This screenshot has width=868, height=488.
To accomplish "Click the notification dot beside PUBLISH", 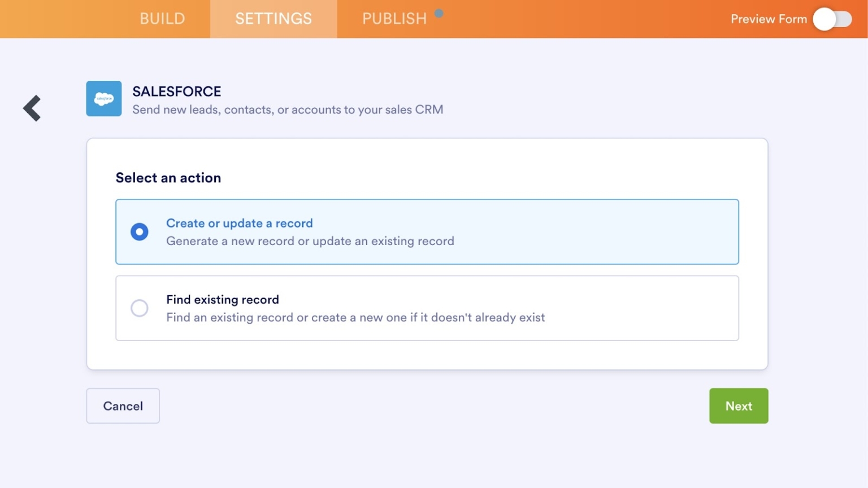I will pyautogui.click(x=440, y=12).
